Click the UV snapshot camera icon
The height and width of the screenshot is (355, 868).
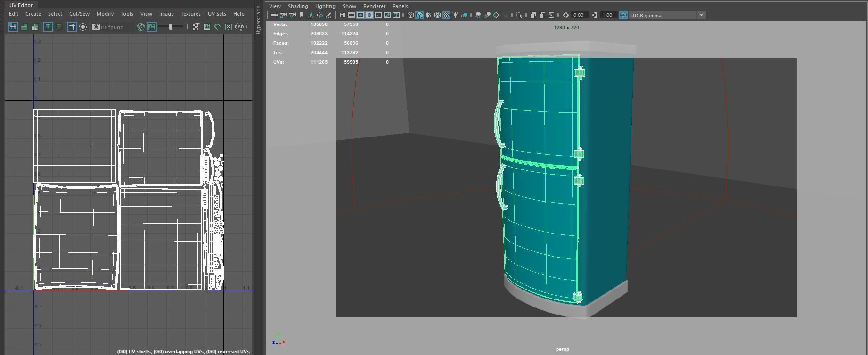[x=96, y=27]
